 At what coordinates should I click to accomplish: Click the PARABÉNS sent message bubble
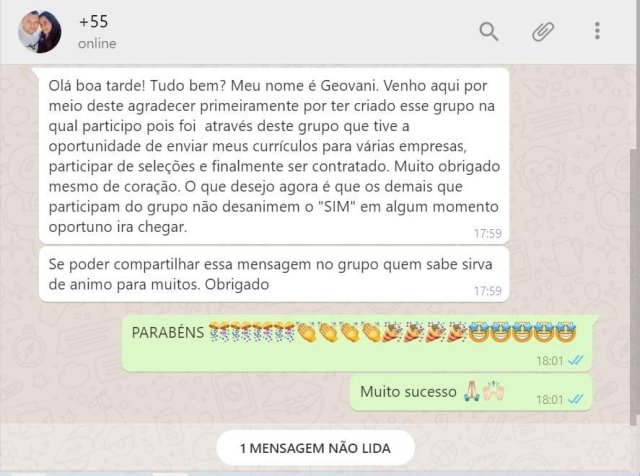click(x=357, y=343)
